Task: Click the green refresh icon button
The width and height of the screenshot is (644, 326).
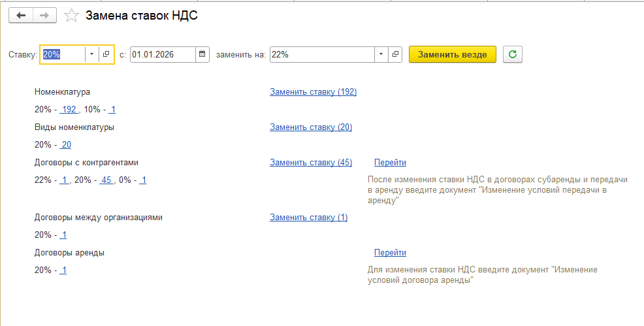Action: point(512,55)
